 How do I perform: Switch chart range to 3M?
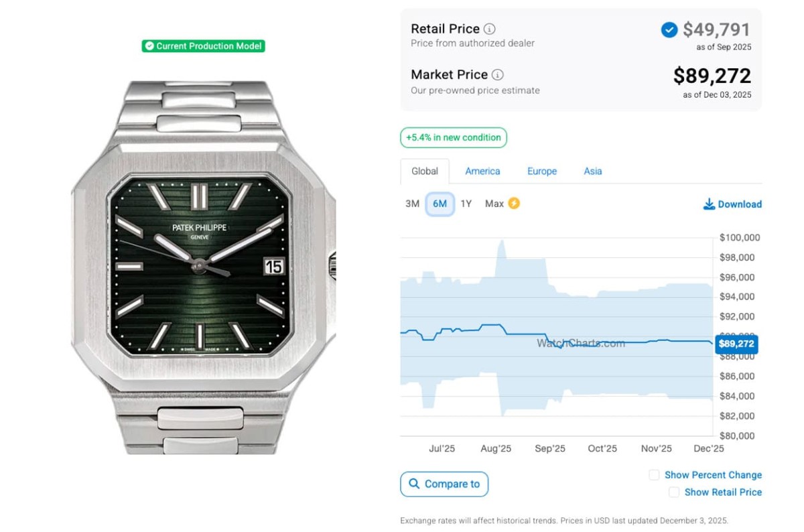[412, 204]
